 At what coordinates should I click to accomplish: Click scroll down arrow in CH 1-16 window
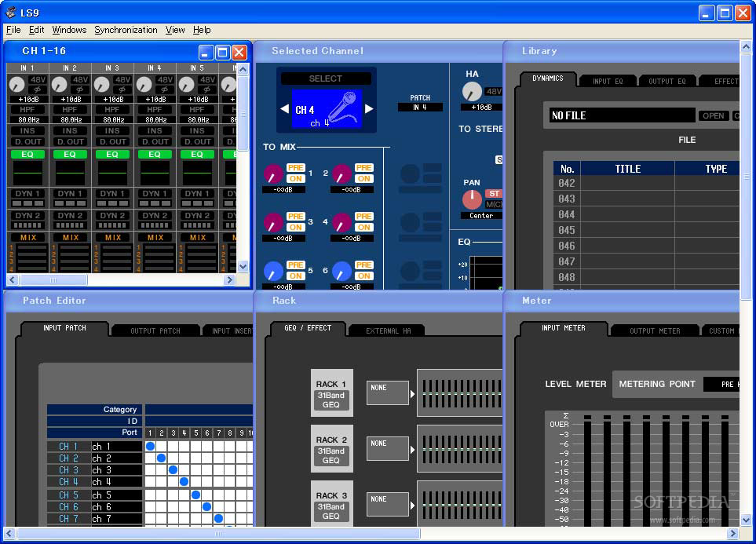click(x=243, y=266)
